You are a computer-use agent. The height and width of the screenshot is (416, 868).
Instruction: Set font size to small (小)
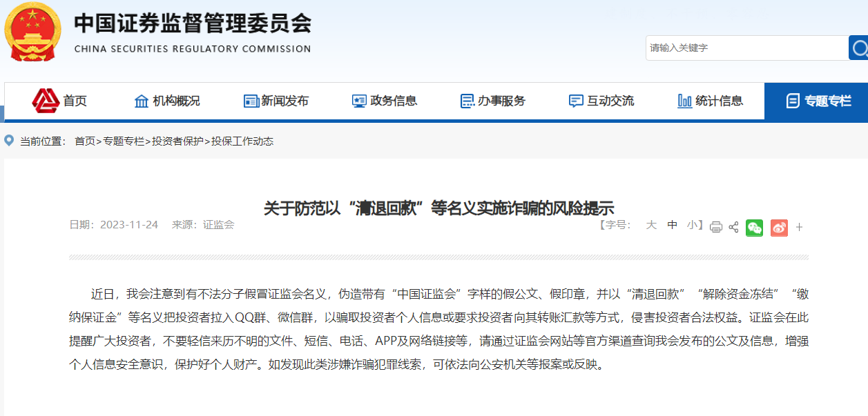692,225
